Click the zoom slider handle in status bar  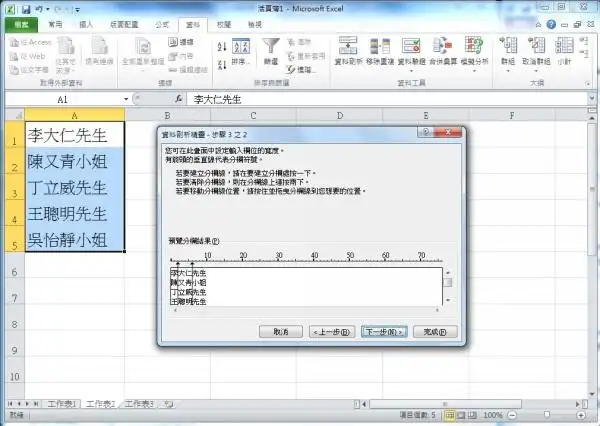pos(547,415)
